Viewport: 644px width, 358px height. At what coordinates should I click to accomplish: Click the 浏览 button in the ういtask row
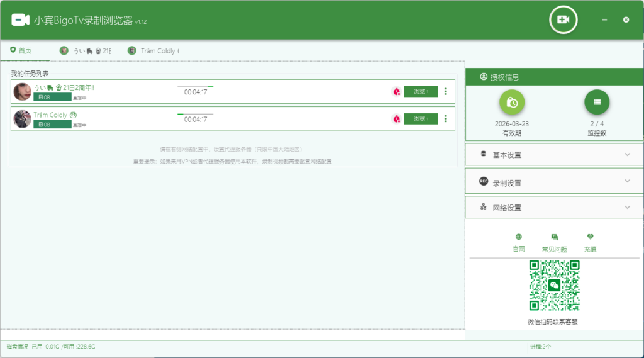421,91
